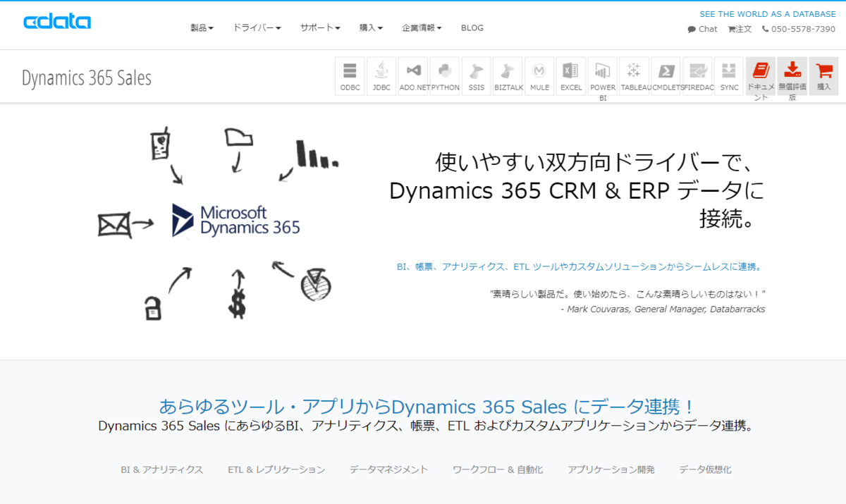Click the 注文 order cart link
The image size is (846, 504).
point(740,29)
